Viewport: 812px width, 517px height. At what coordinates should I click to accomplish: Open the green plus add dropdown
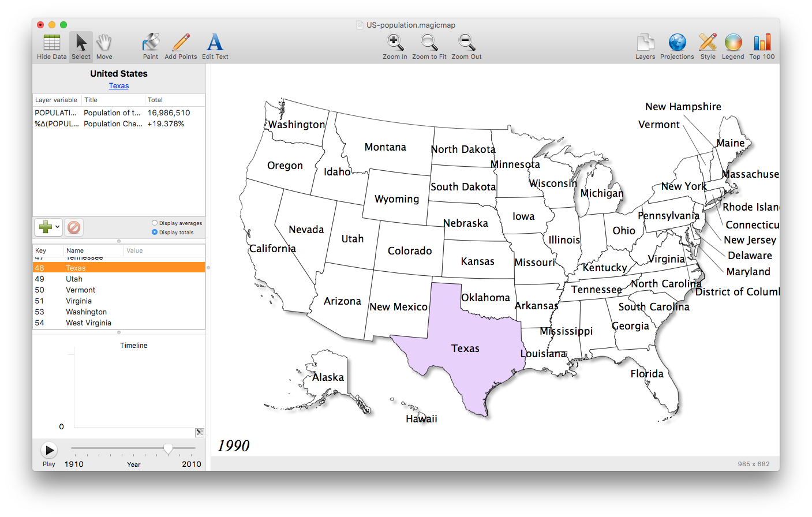click(x=48, y=227)
